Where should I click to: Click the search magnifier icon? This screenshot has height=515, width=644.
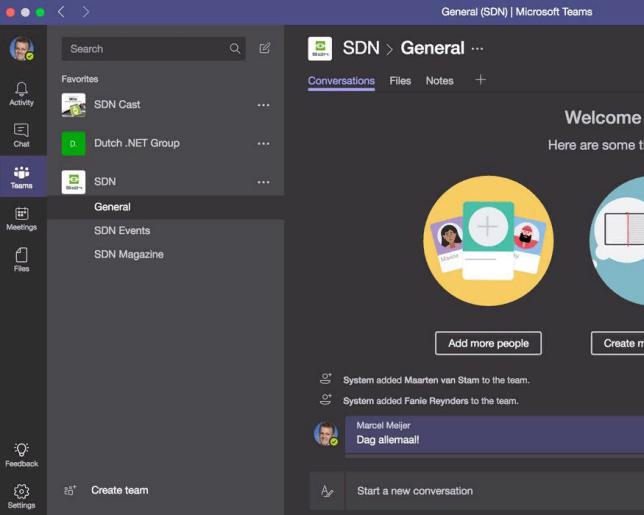point(235,48)
